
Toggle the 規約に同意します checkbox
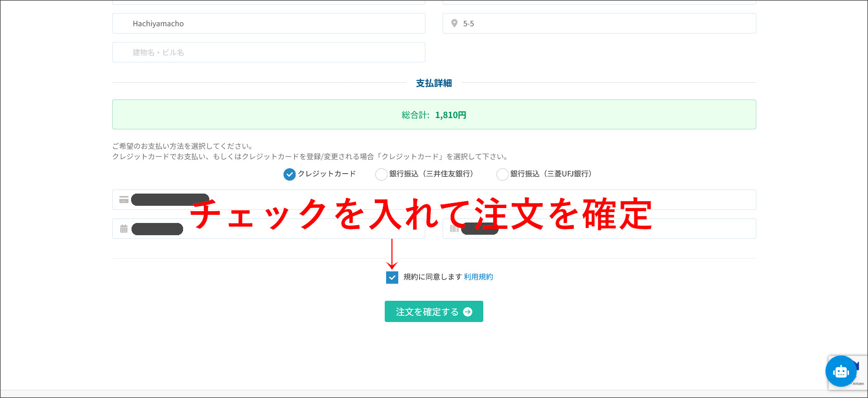[392, 277]
